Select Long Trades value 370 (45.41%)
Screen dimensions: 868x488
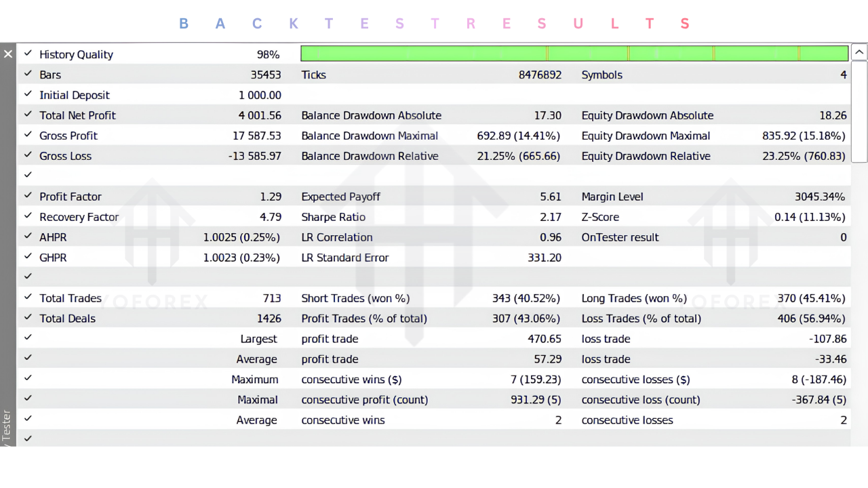(x=811, y=298)
